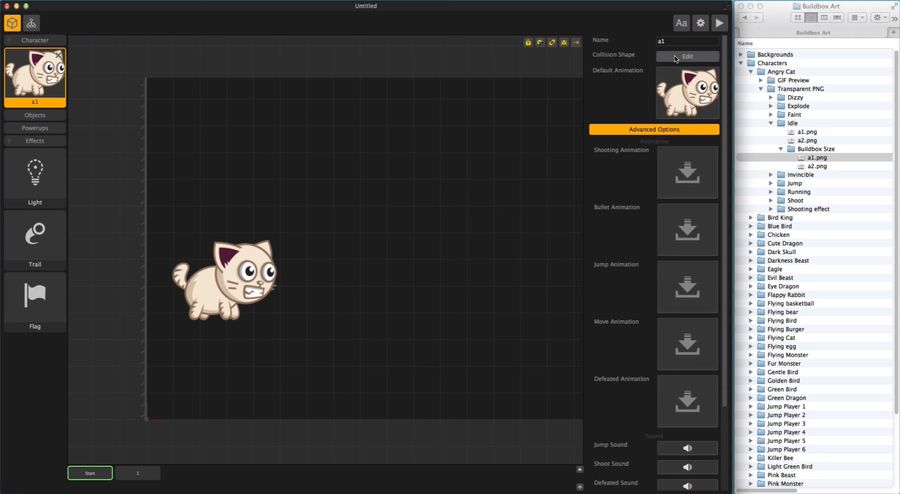Go forward in Finder Buildbox Art window
This screenshot has height=494, width=900.
758,18
